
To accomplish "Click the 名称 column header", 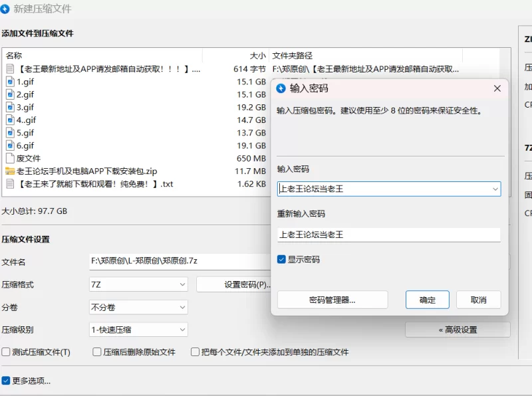I will point(14,56).
